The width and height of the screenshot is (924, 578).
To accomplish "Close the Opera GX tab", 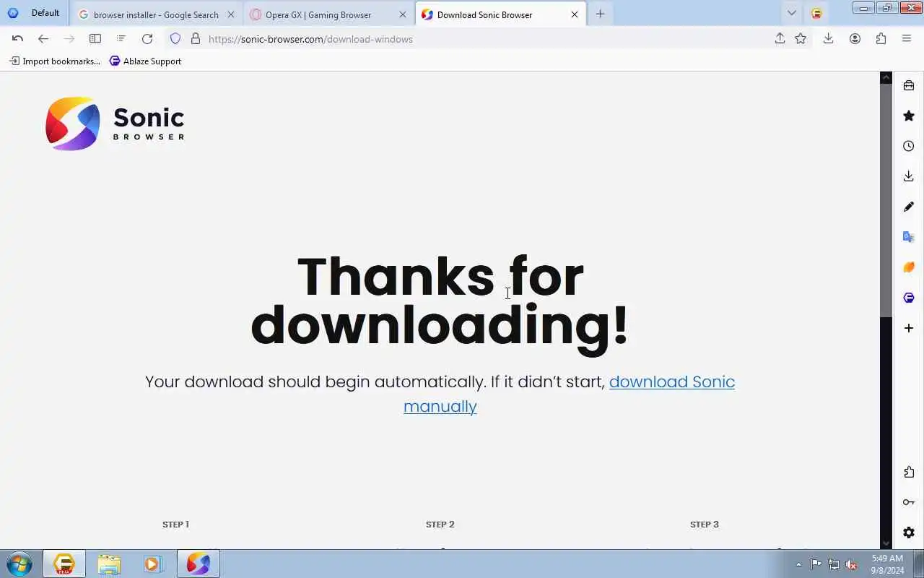I will point(403,14).
